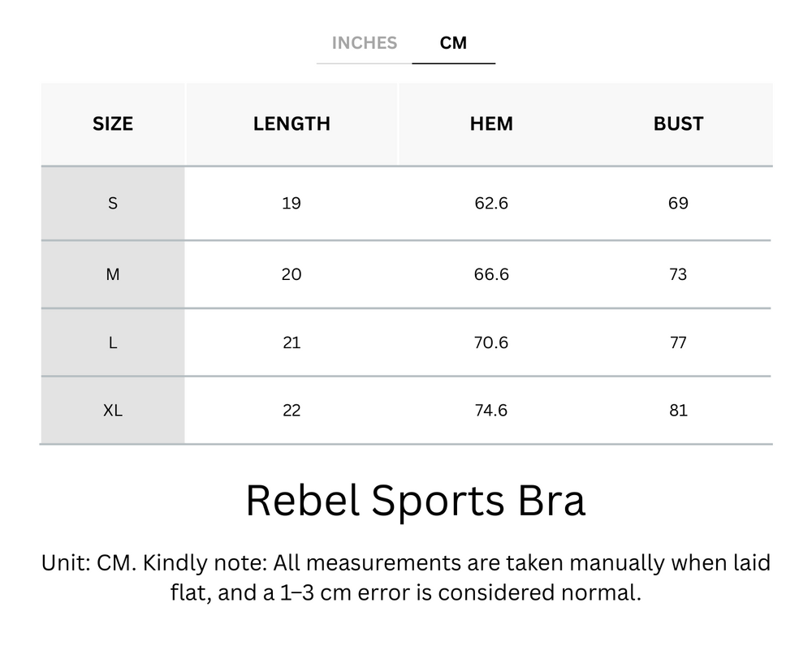Viewport: 812px width, 646px height.
Task: Click the BUST column header
Action: [x=678, y=124]
